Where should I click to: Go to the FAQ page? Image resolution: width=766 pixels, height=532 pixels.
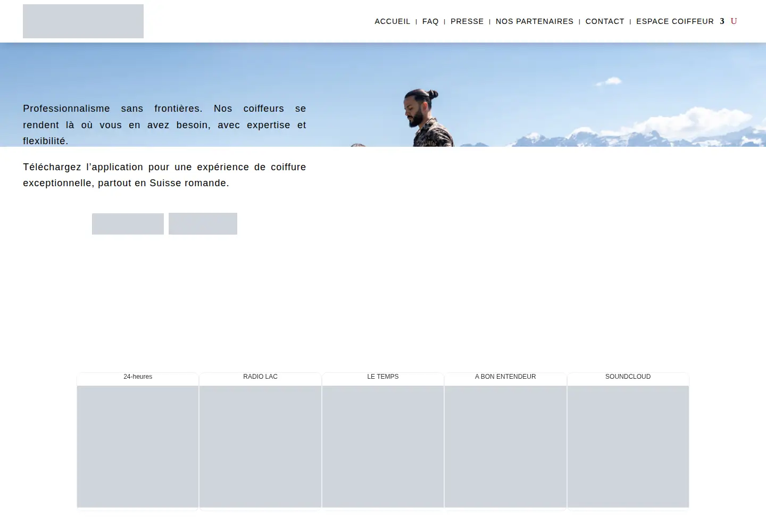[430, 21]
